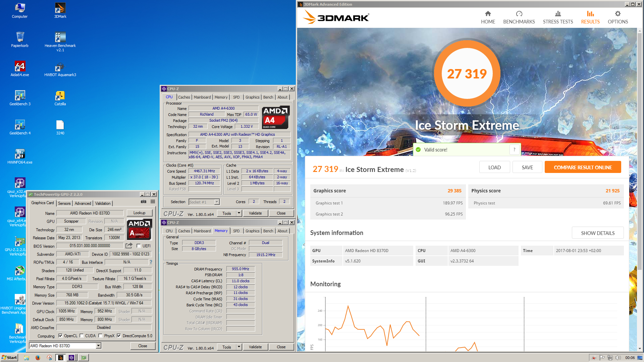Open the Socket #1 selection dropdown
644x362 pixels.
pos(217,202)
